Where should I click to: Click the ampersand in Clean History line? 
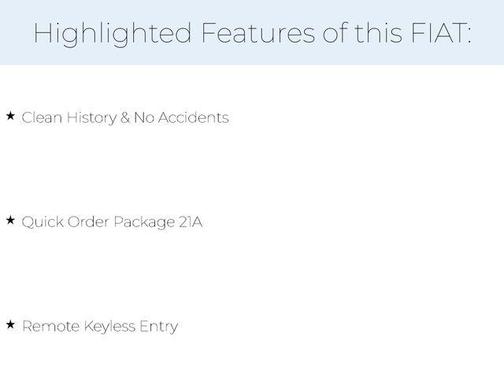[x=125, y=118]
